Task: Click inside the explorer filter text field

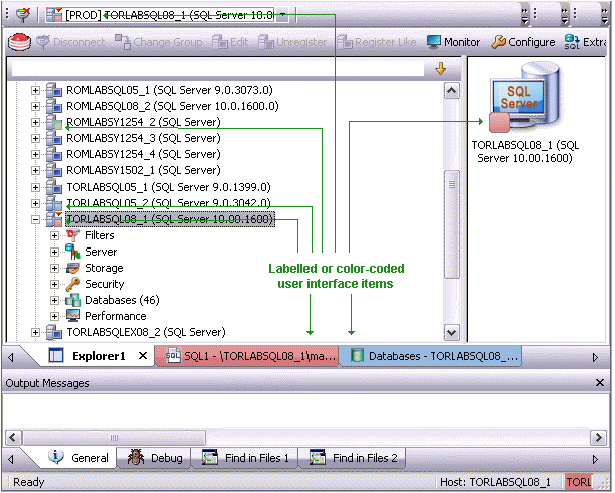Action: 218,69
